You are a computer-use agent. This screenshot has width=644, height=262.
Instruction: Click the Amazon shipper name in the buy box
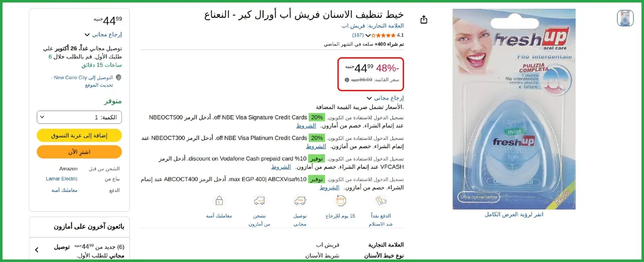pyautogui.click(x=68, y=168)
